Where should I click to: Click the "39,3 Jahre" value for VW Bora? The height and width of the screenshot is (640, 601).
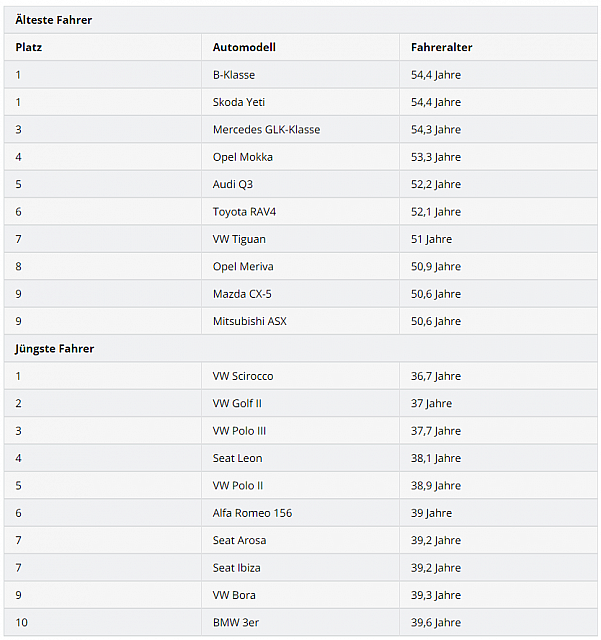436,595
